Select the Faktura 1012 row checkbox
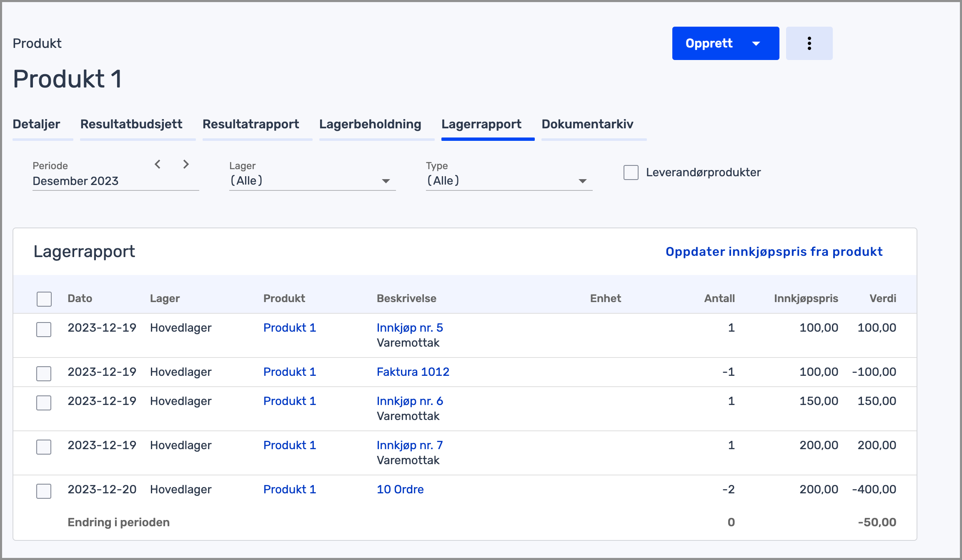 click(x=44, y=373)
